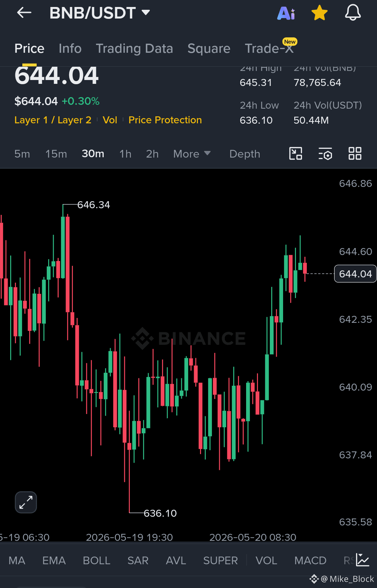Select the 15m chart interval

click(x=56, y=154)
